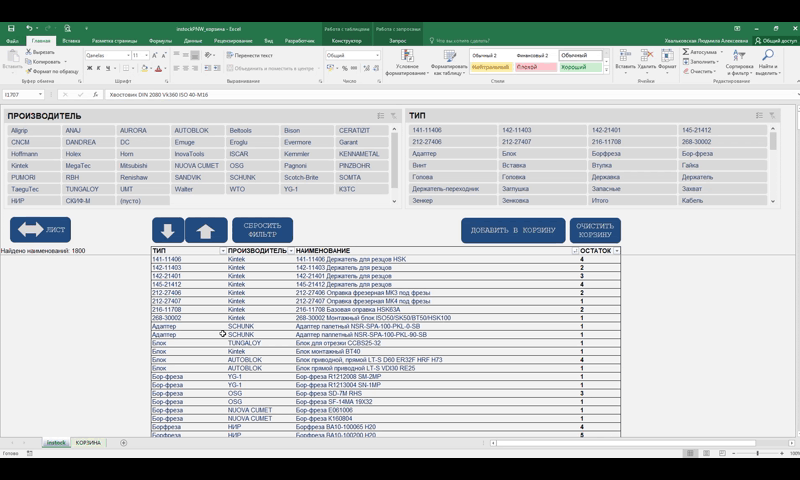
Task: Switch to Page Layout view in the status bar
Action: [x=706, y=453]
